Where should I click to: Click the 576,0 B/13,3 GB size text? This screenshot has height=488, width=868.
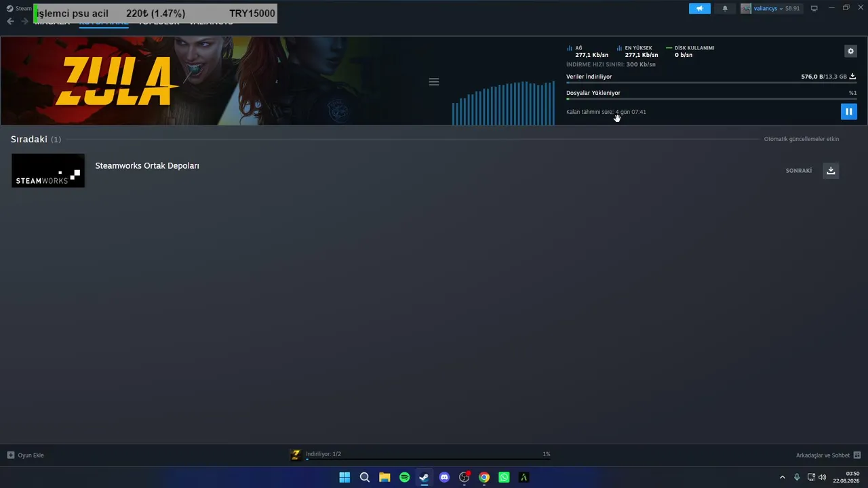(x=824, y=77)
